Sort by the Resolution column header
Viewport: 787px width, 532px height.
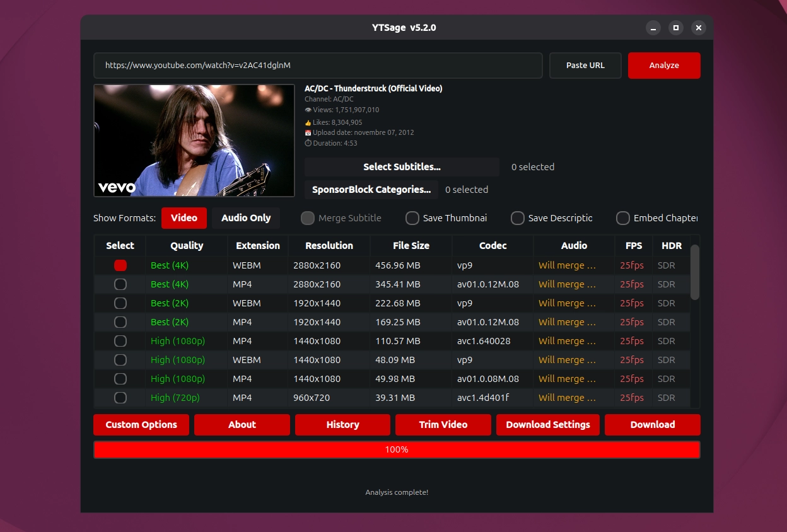pyautogui.click(x=329, y=246)
